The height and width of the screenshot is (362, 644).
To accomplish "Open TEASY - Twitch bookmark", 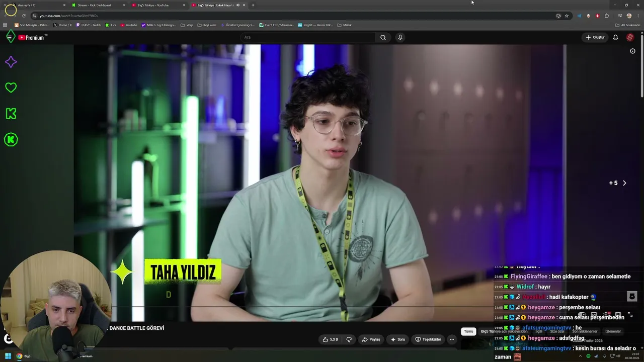I will [89, 25].
